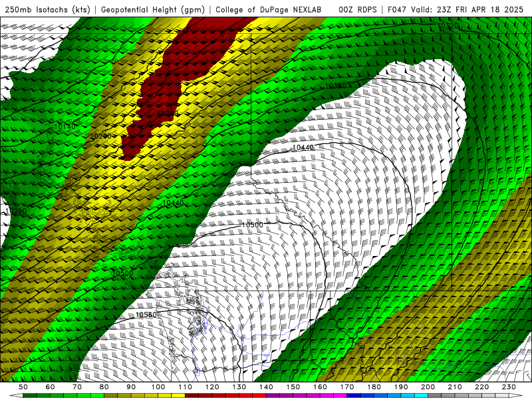Viewport: 532px width, 399px height.
Task: Click the 10260 label near the left map edge
Action: coord(16,211)
